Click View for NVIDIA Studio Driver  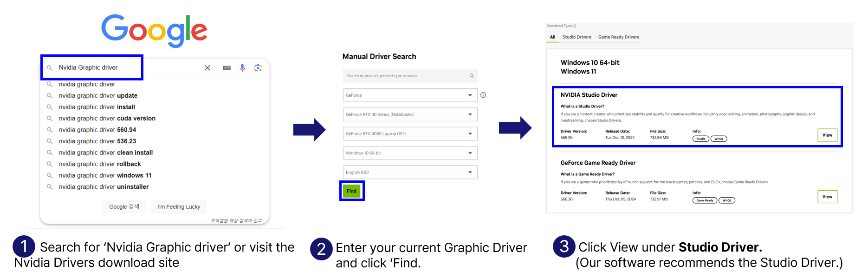click(827, 135)
